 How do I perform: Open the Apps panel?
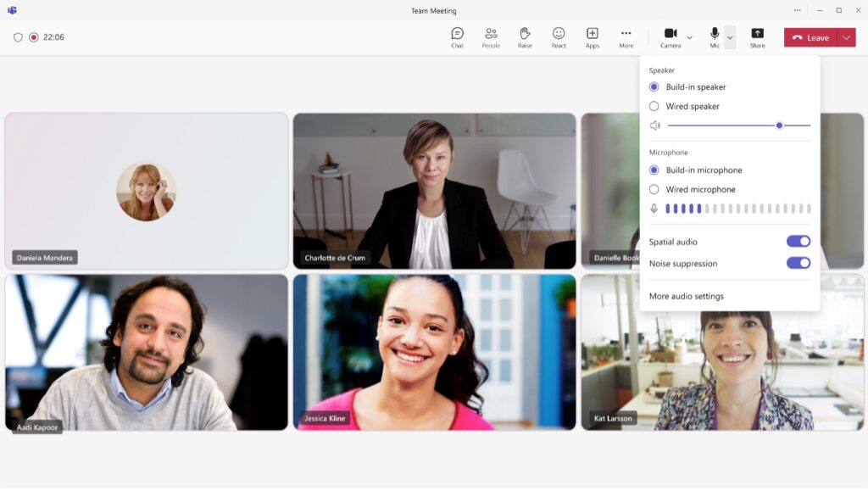592,37
